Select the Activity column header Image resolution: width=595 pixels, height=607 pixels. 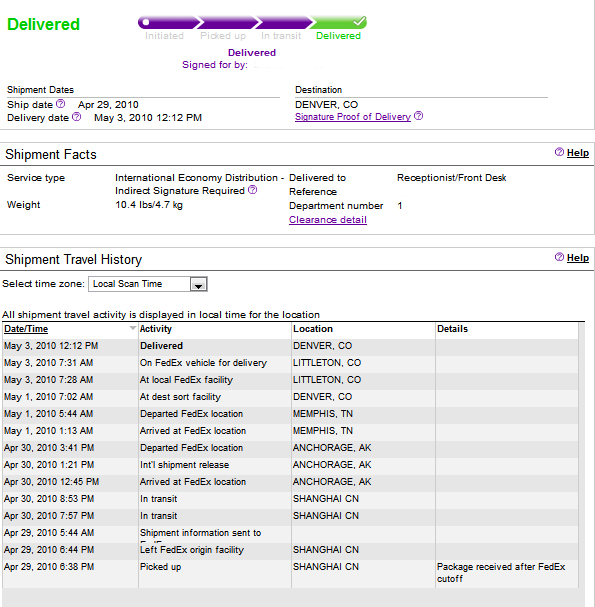tap(156, 329)
